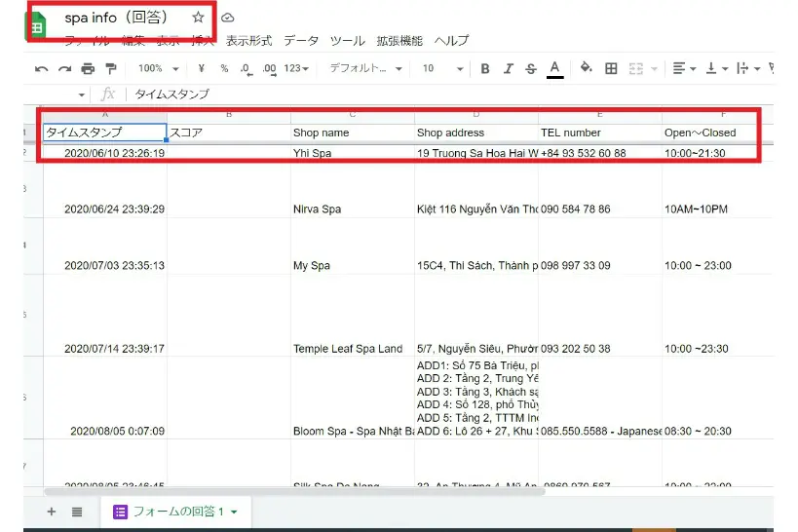
Task: Open the データ menu
Action: point(301,41)
